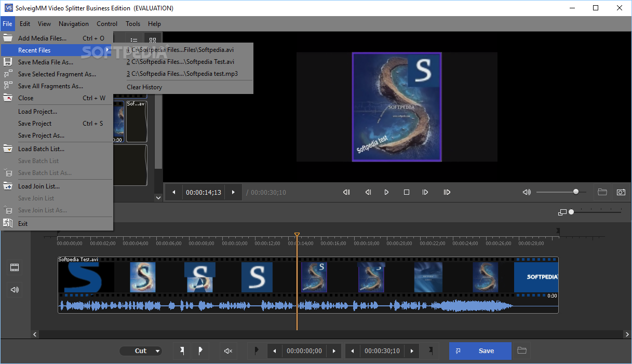Go to fragment start marker flag

click(x=256, y=351)
